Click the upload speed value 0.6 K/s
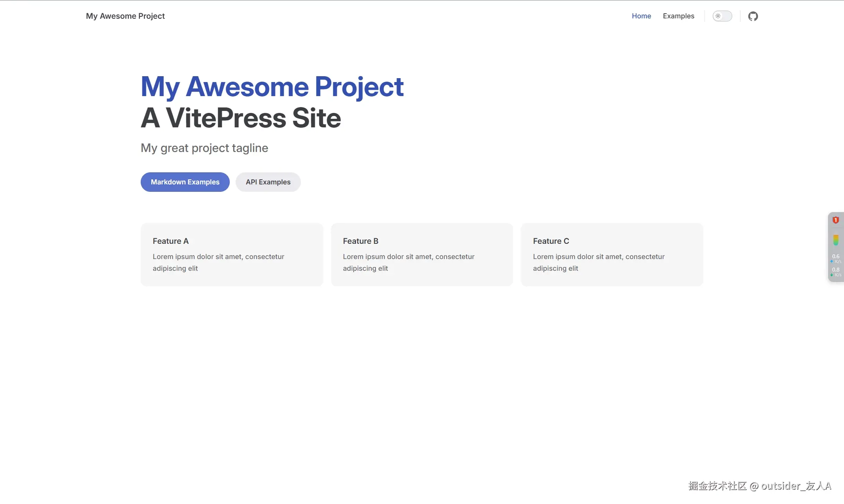Screen dimensions: 844x504 (836, 256)
